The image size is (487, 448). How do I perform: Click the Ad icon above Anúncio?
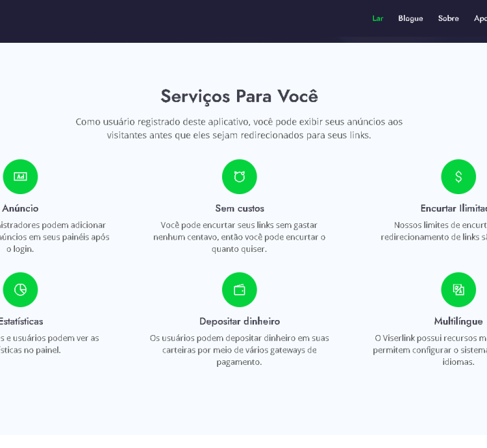(20, 177)
